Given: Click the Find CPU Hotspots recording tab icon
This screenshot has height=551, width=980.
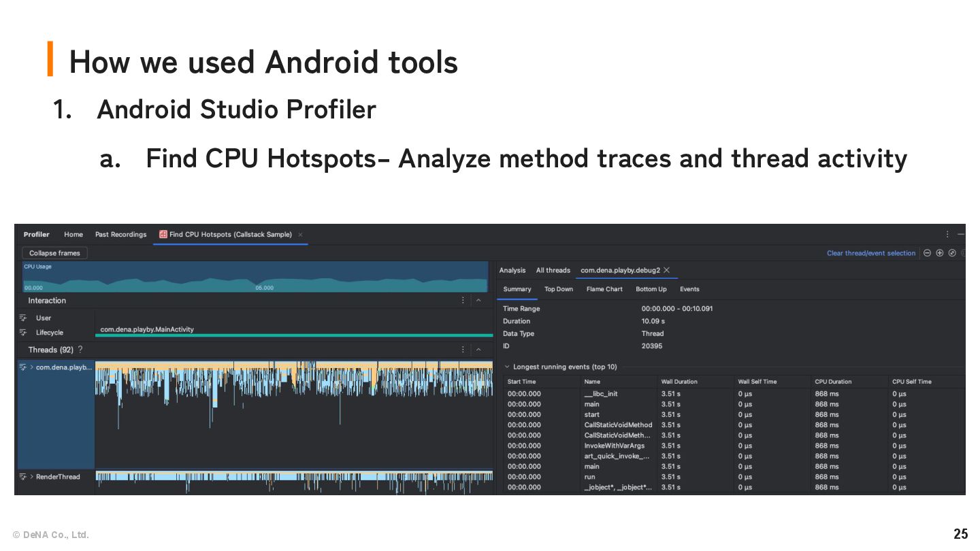Looking at the screenshot, I should coord(163,235).
